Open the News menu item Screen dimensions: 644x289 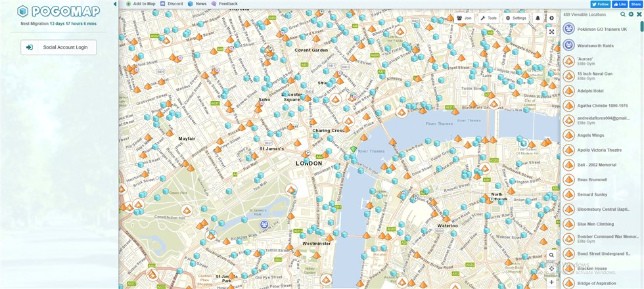[x=197, y=4]
